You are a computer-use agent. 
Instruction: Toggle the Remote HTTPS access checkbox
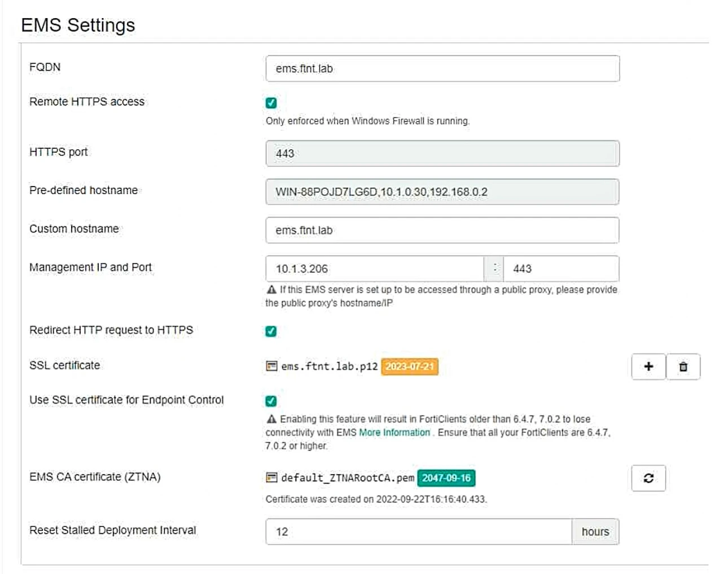pyautogui.click(x=271, y=103)
